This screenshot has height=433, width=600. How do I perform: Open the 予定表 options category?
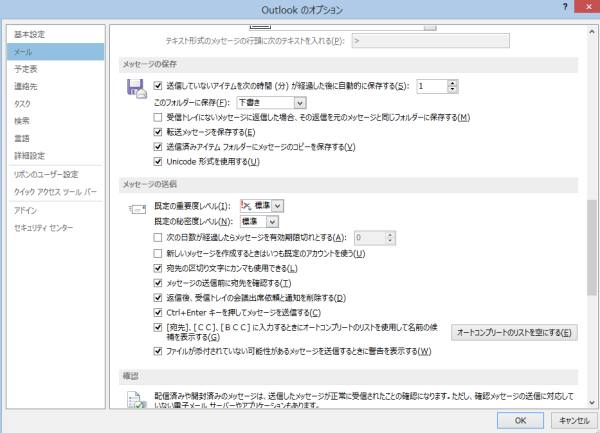point(26,69)
